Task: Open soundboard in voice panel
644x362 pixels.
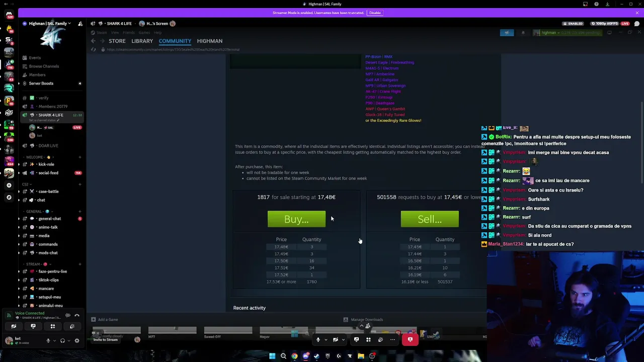Action: pyautogui.click(x=72, y=326)
